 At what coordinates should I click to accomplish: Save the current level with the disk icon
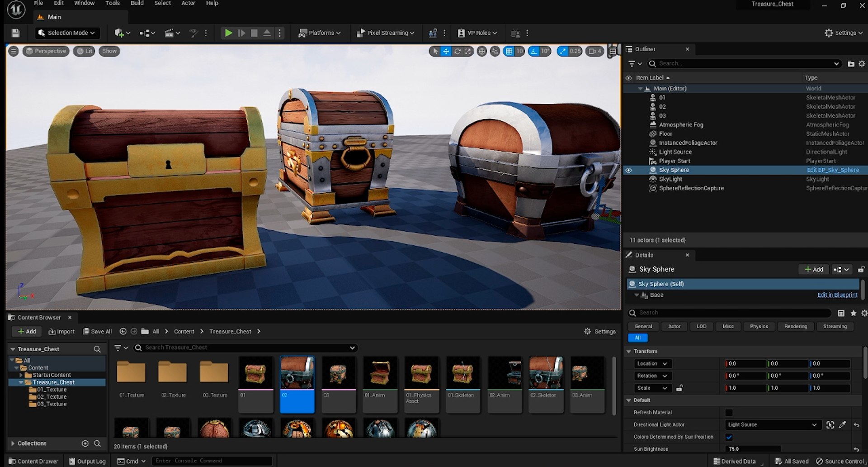pos(15,33)
